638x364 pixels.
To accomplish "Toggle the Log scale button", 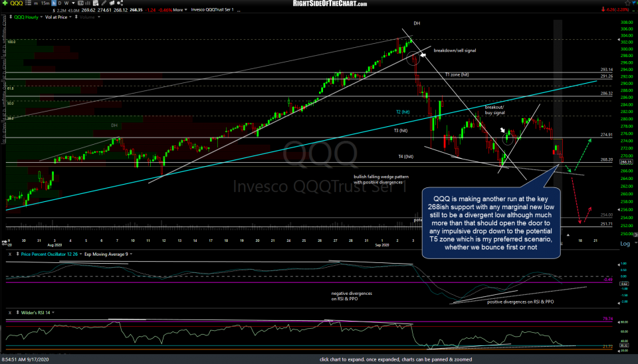I will pos(625,244).
